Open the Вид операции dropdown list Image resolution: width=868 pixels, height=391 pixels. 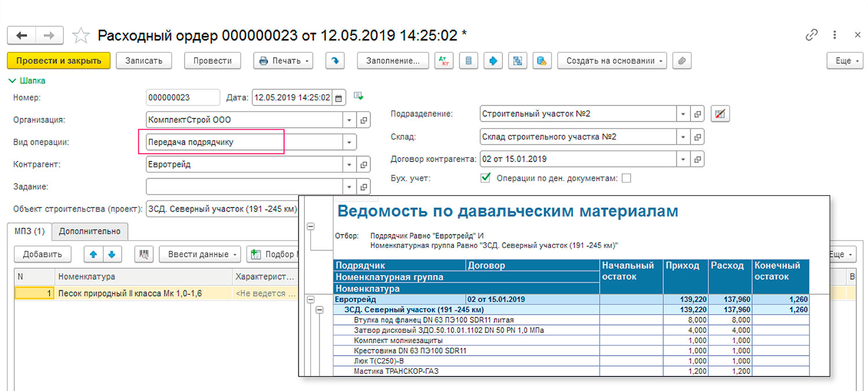[349, 142]
